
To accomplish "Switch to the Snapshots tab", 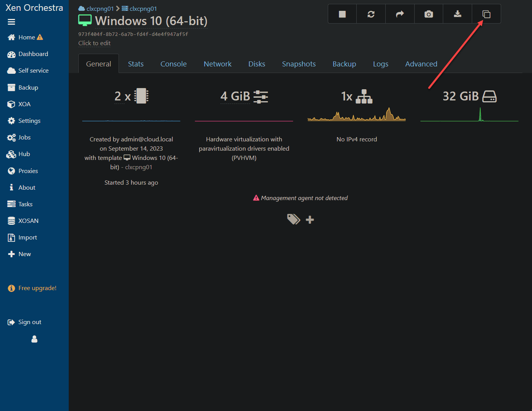I will click(x=299, y=64).
